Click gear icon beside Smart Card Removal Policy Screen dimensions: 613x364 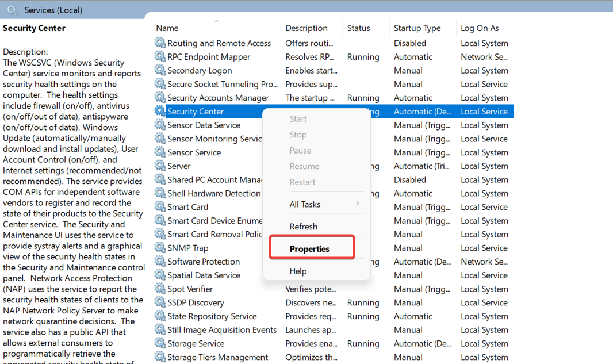pos(160,234)
